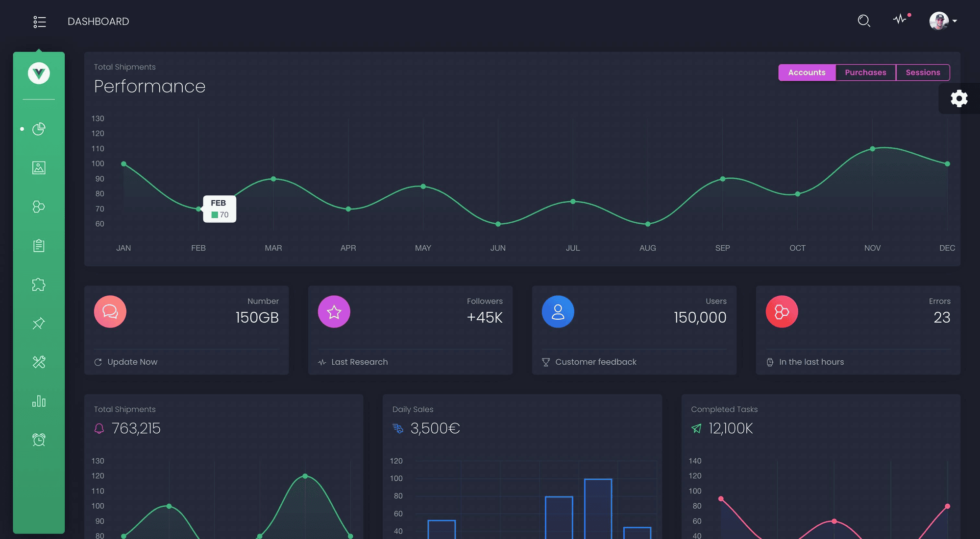The height and width of the screenshot is (539, 980).
Task: Open the settings gear panel
Action: 959,98
